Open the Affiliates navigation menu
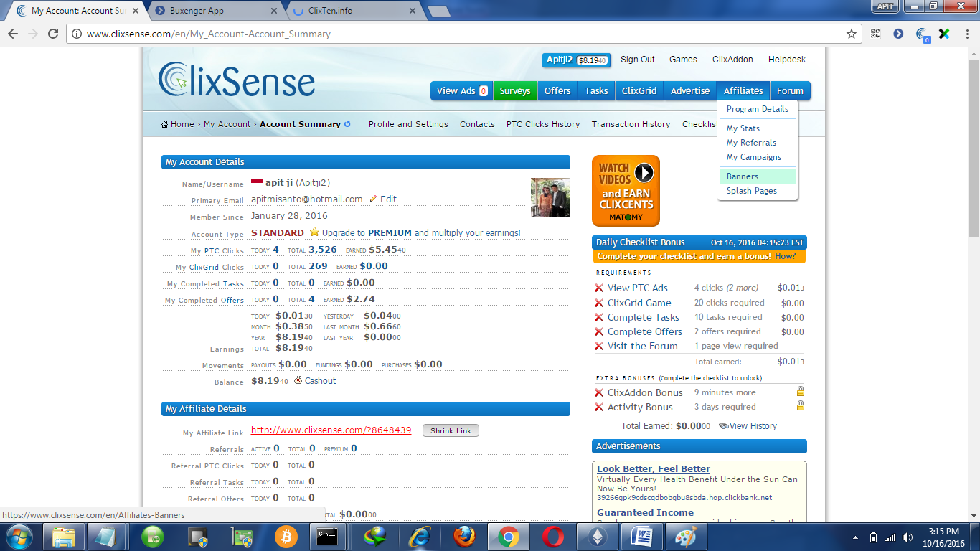The height and width of the screenshot is (551, 980). (x=743, y=91)
